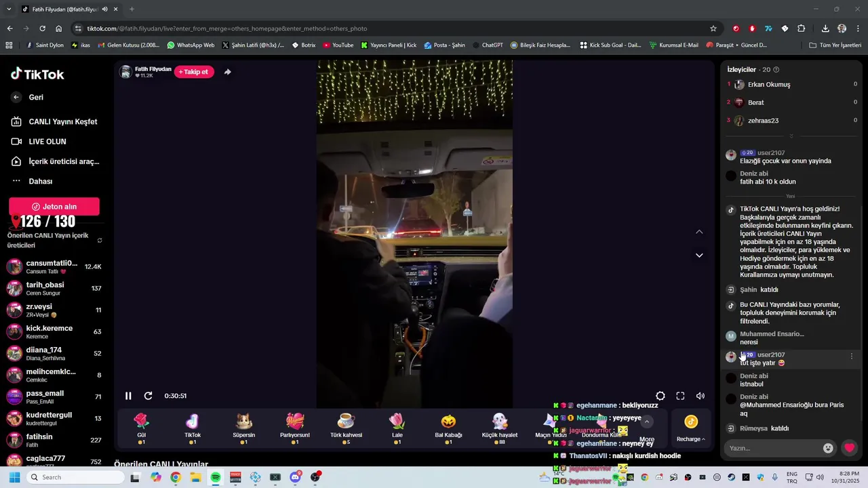868x488 pixels.
Task: Open a new browser tab
Action: pyautogui.click(x=132, y=9)
